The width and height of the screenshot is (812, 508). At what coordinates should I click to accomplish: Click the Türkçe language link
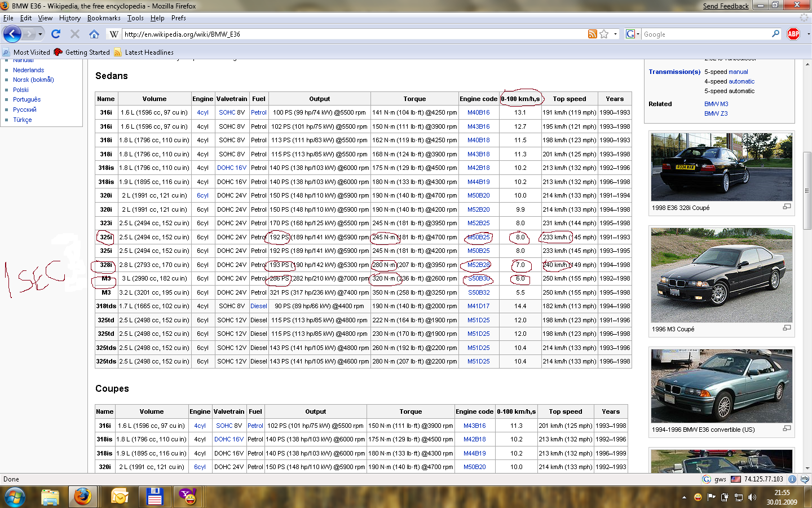22,120
